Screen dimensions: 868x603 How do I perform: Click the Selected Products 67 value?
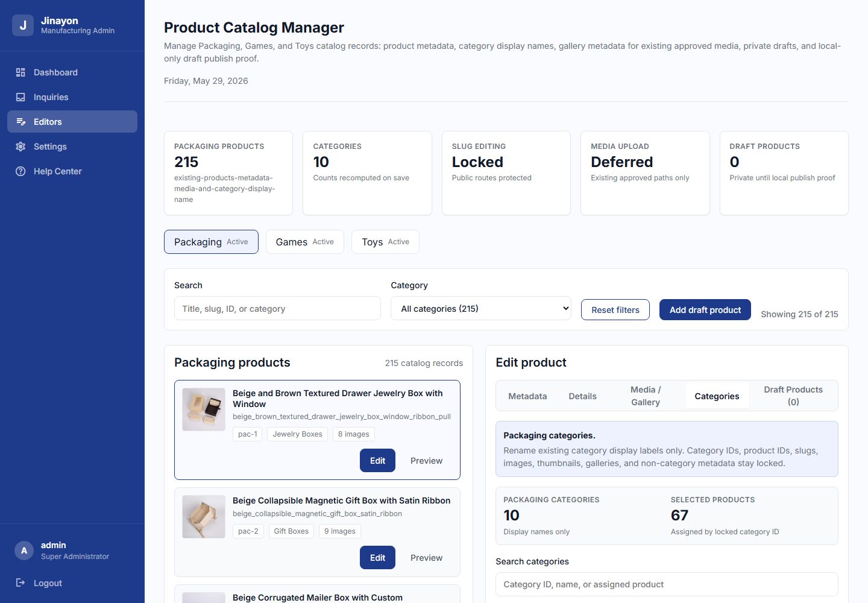click(x=679, y=516)
